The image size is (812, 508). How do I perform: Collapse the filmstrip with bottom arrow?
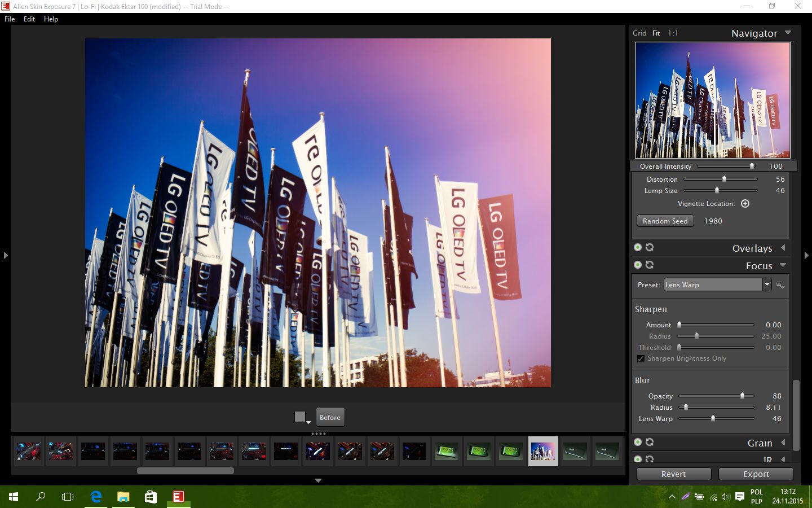click(x=318, y=480)
